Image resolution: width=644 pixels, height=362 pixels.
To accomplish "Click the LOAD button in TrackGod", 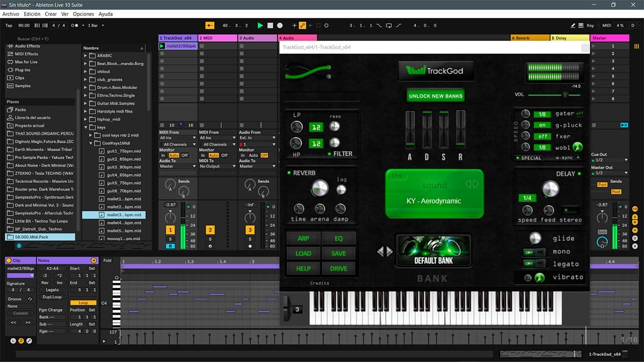I will coord(303,253).
